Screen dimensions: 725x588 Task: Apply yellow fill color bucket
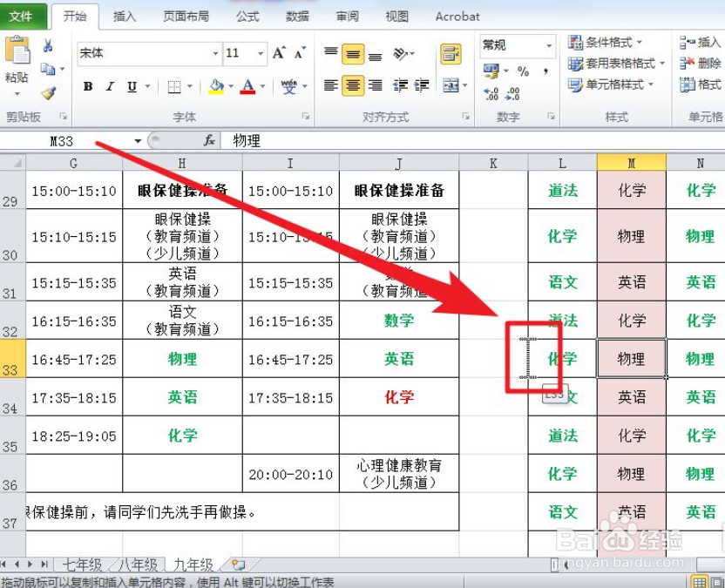(x=216, y=86)
